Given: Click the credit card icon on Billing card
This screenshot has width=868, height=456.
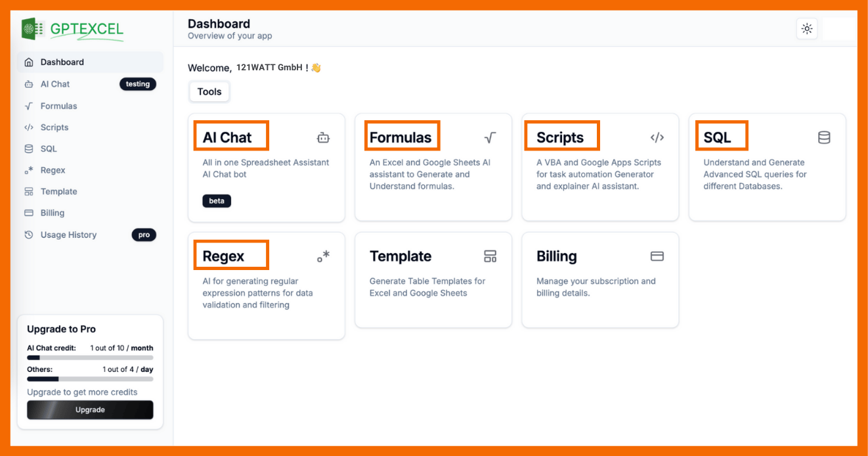Looking at the screenshot, I should coord(657,256).
